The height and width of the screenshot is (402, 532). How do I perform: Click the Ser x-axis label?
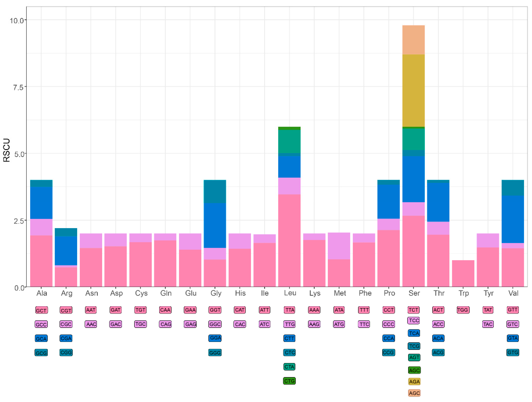pyautogui.click(x=414, y=293)
